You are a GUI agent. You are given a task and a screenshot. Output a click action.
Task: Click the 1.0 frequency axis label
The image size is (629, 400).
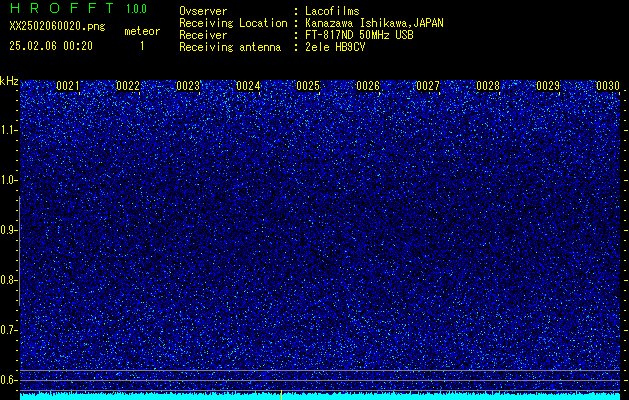8,181
